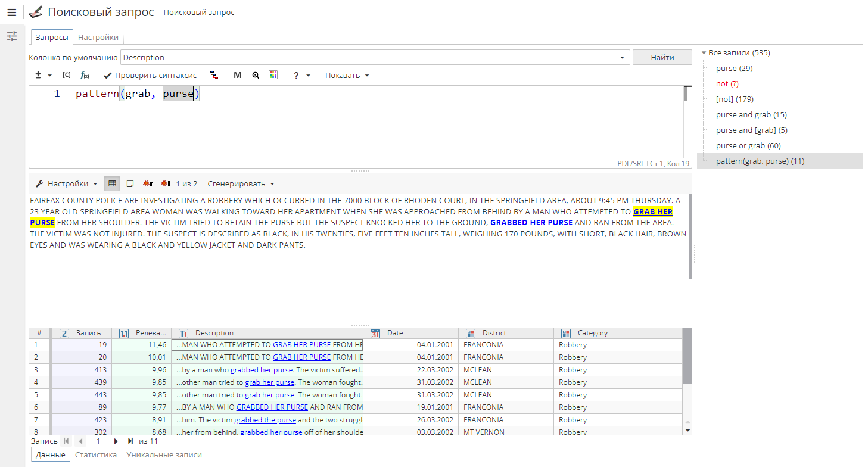Switch to the Данные tab

coord(51,454)
